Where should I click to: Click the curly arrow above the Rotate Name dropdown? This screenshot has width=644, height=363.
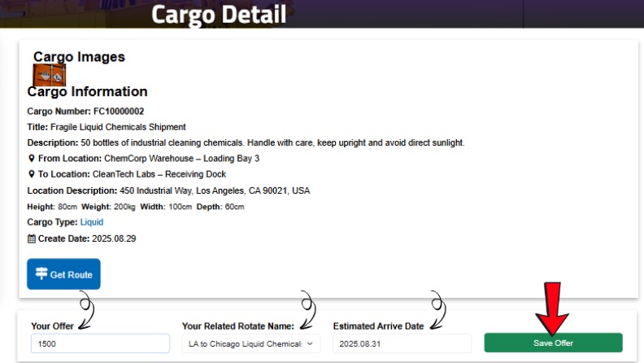click(x=307, y=308)
